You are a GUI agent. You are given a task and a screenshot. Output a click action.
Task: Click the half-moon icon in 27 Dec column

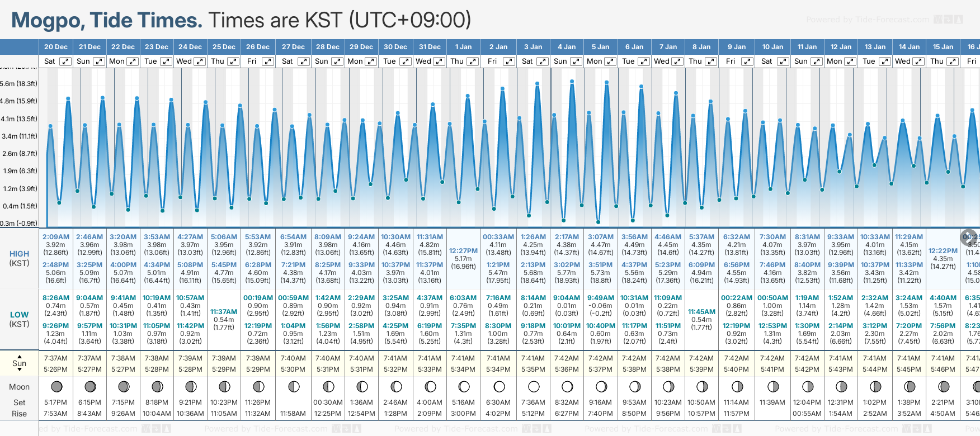click(x=293, y=386)
